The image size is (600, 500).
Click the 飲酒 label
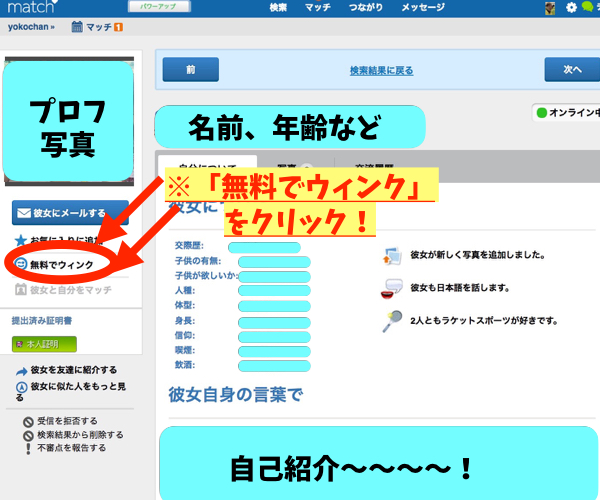pos(185,365)
